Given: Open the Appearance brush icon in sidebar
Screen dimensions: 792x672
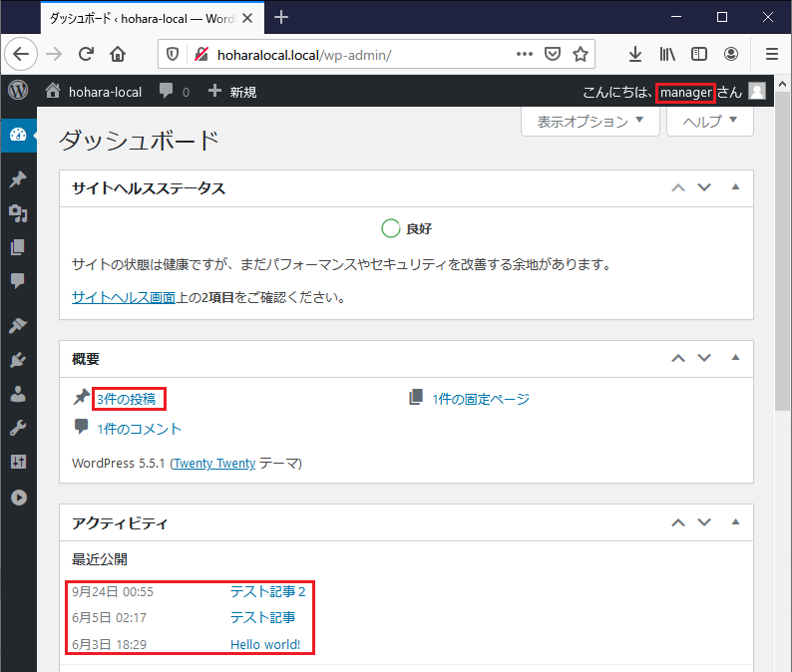Looking at the screenshot, I should (x=17, y=326).
